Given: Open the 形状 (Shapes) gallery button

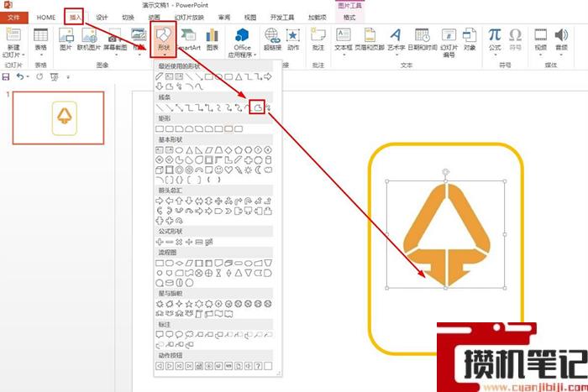Looking at the screenshot, I should click(164, 39).
